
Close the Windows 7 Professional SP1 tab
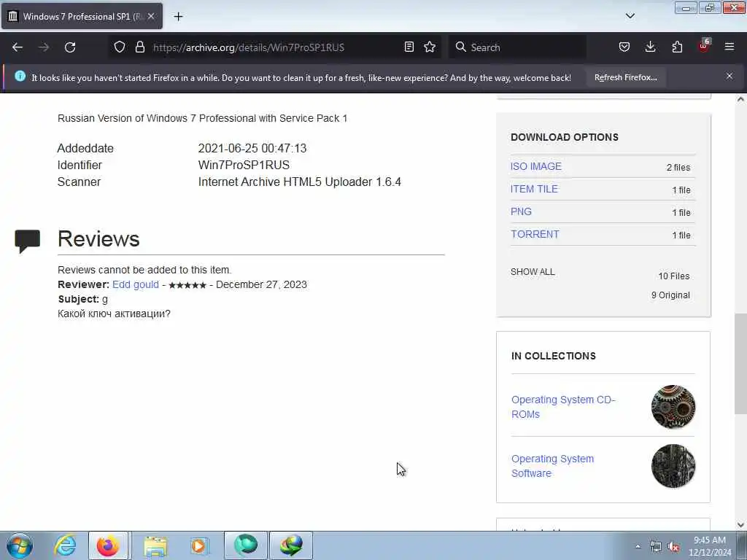151,16
